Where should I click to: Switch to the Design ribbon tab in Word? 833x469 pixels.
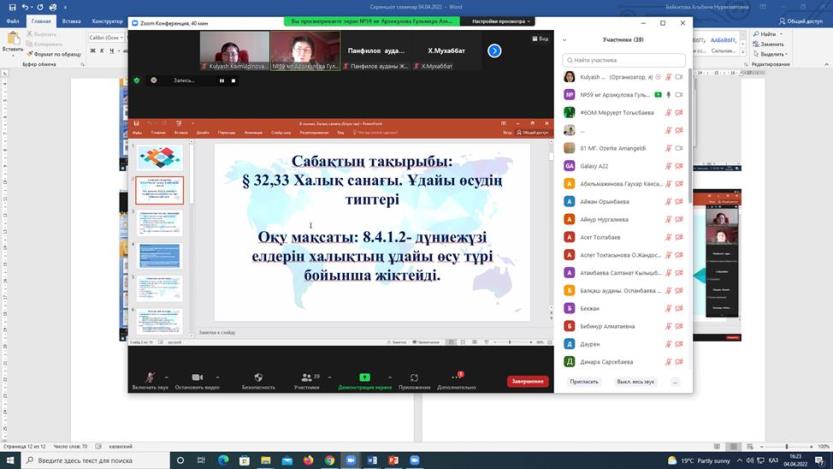107,21
